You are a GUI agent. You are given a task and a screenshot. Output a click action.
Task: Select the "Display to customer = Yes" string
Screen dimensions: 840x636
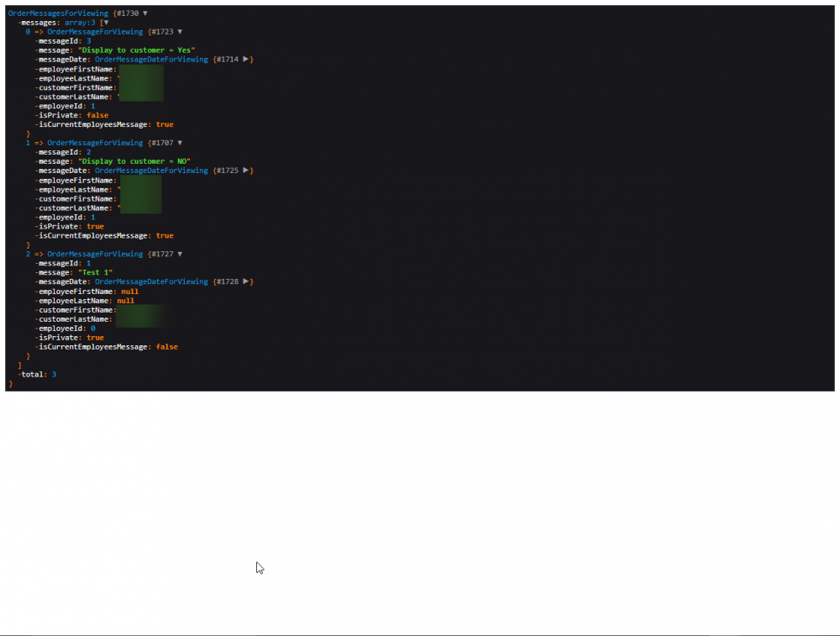[137, 50]
